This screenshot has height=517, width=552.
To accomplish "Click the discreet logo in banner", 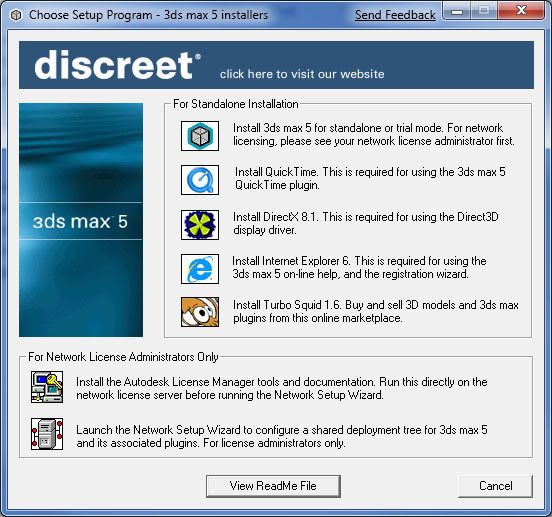I will click(x=118, y=65).
